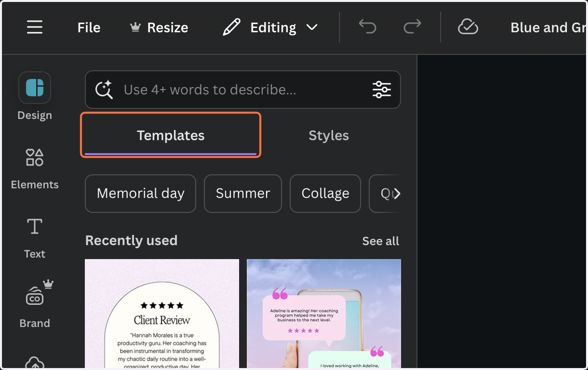The image size is (588, 370).
Task: Open the Uploads cloud sidebar icon
Action: click(x=35, y=363)
